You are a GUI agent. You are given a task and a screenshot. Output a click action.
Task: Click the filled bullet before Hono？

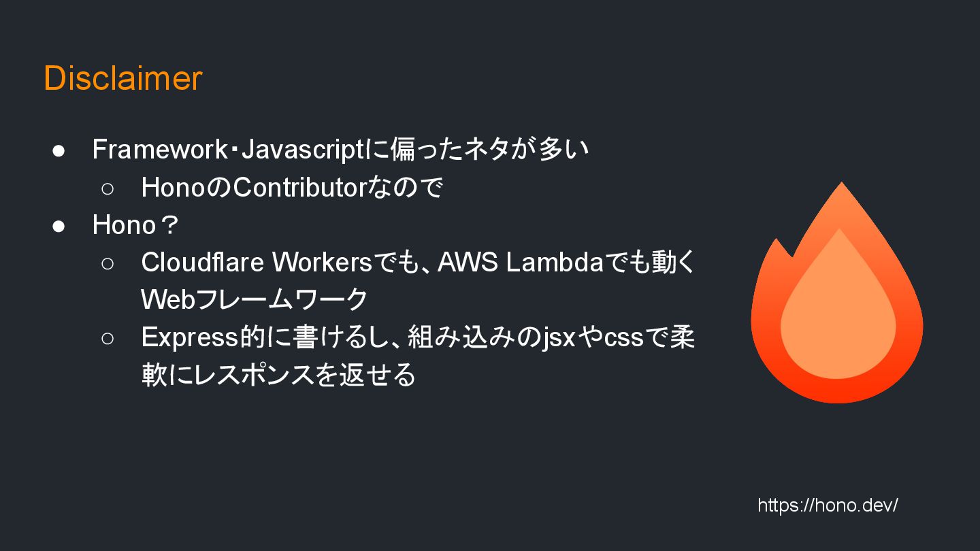(59, 227)
